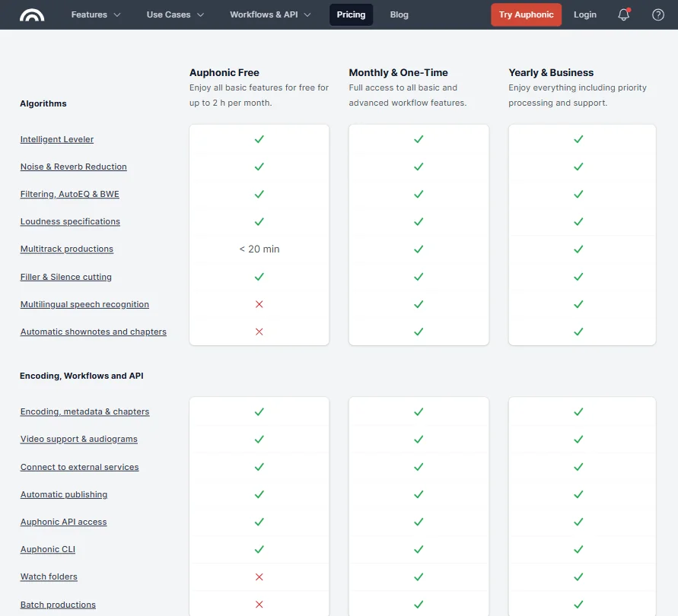Screen dimensions: 678x616
Task: Go to the Blog page
Action: [399, 14]
